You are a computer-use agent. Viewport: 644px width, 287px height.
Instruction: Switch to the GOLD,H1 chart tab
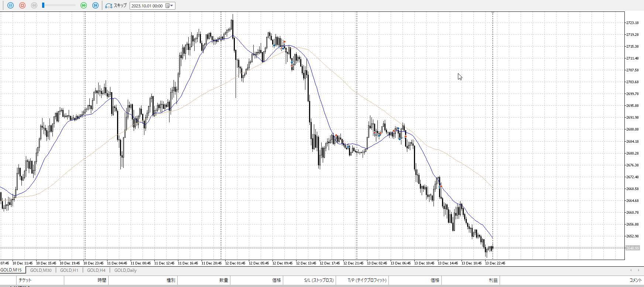(69, 270)
